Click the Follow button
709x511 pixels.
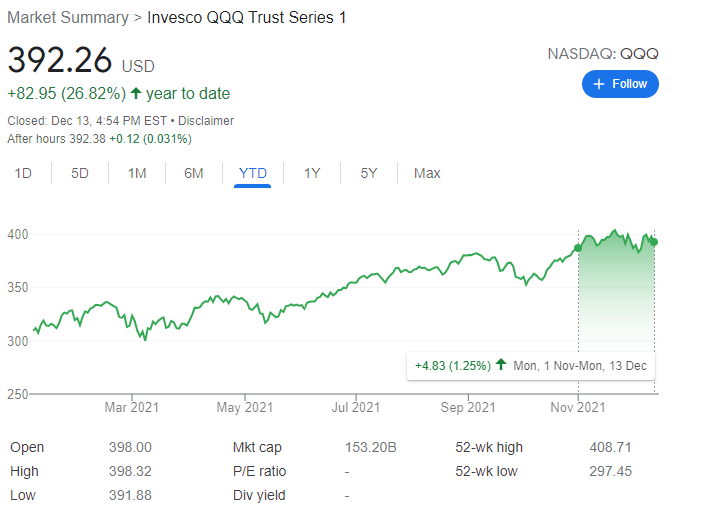pos(620,84)
